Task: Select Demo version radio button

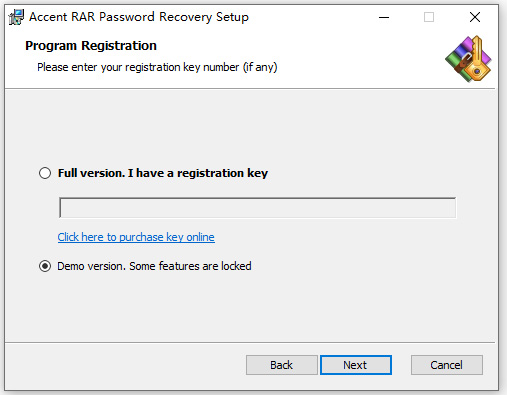Action: pyautogui.click(x=45, y=266)
